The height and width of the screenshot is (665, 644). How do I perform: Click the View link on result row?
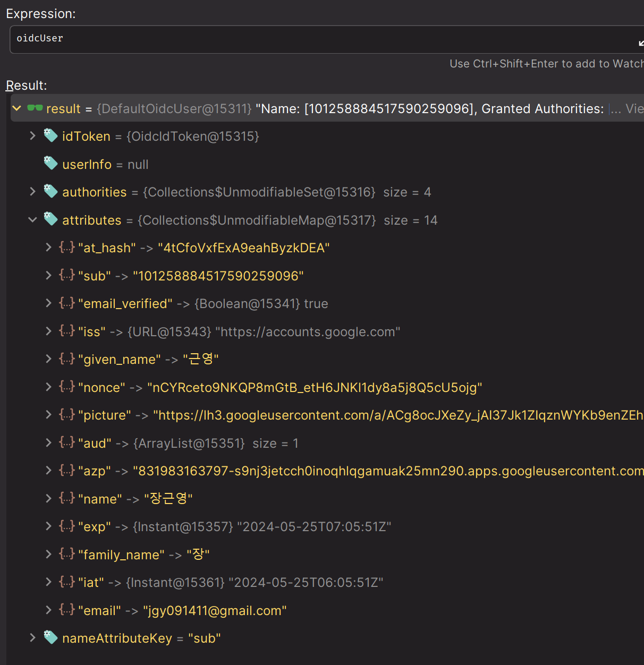(634, 109)
